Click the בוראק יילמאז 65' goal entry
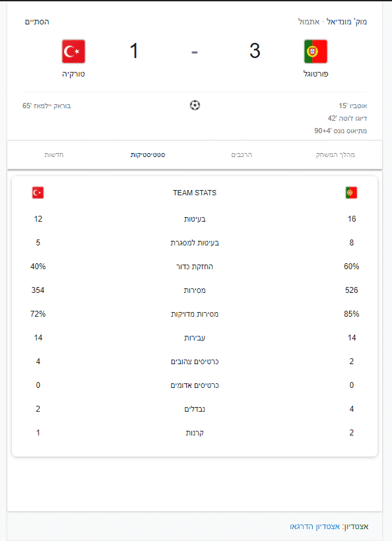 [47, 106]
